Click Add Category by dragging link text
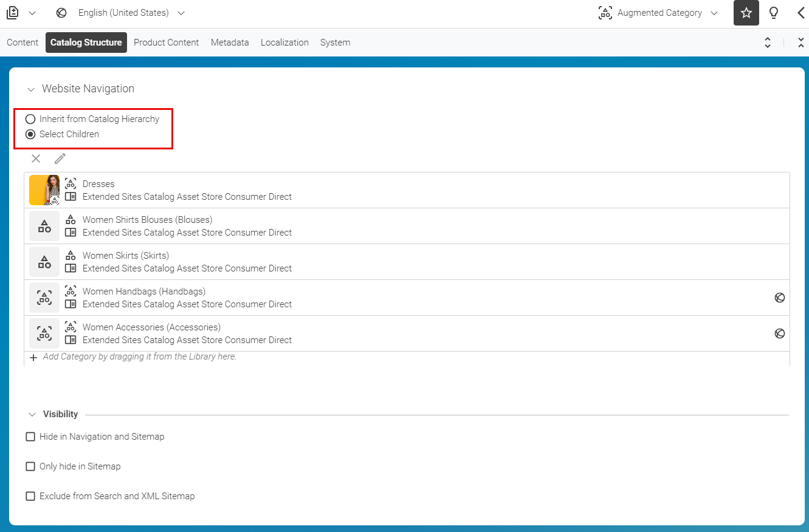809x532 pixels. 140,356
